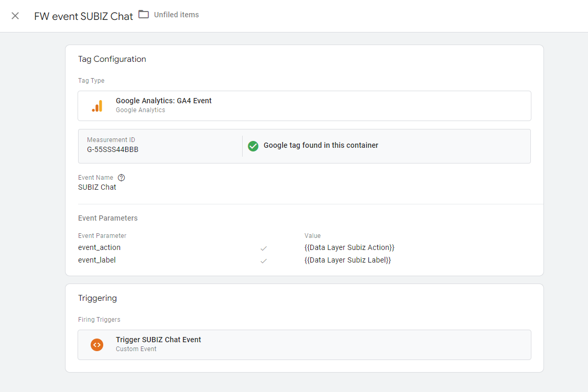The height and width of the screenshot is (392, 588).
Task: Click the Measurement ID G-55SSS44BBB
Action: 113,149
